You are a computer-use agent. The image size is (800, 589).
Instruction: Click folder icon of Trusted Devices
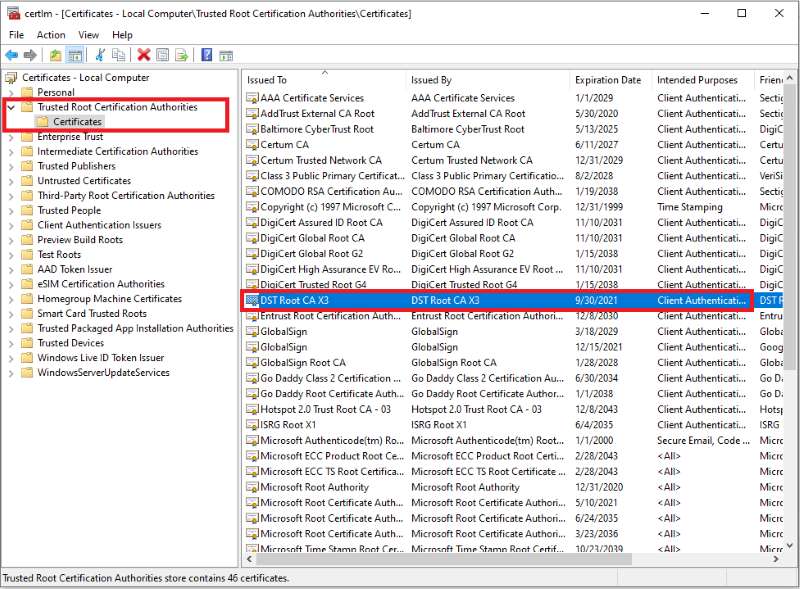pyautogui.click(x=27, y=343)
